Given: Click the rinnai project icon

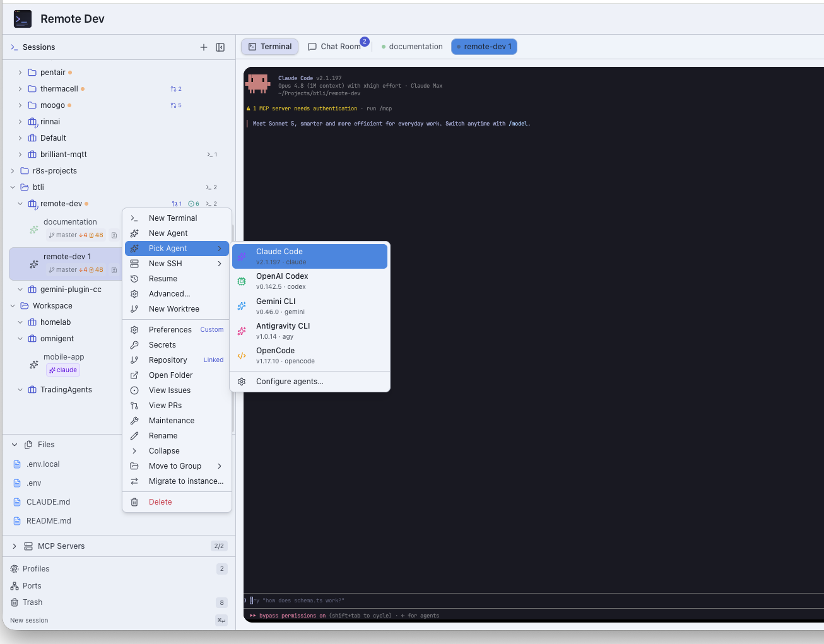Looking at the screenshot, I should 32,122.
